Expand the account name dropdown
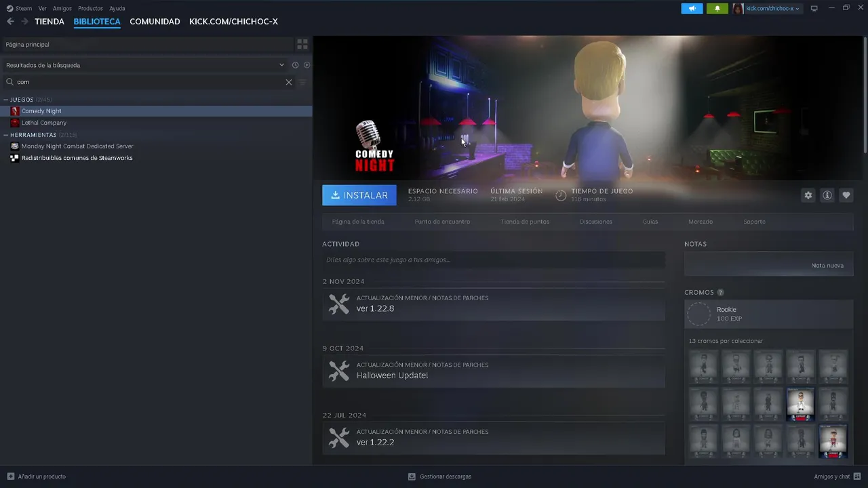Viewport: 868px width, 488px height. 773,8
